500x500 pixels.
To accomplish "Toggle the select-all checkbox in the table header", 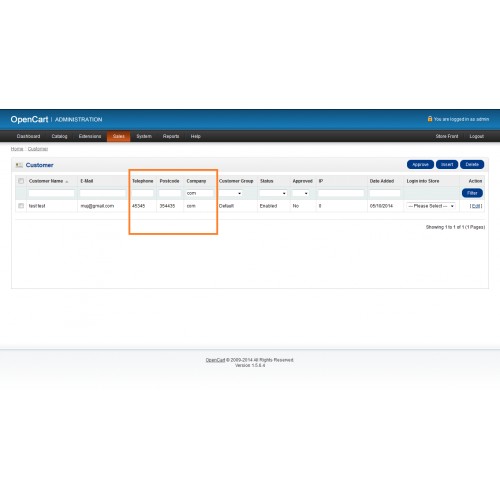I will (x=21, y=181).
